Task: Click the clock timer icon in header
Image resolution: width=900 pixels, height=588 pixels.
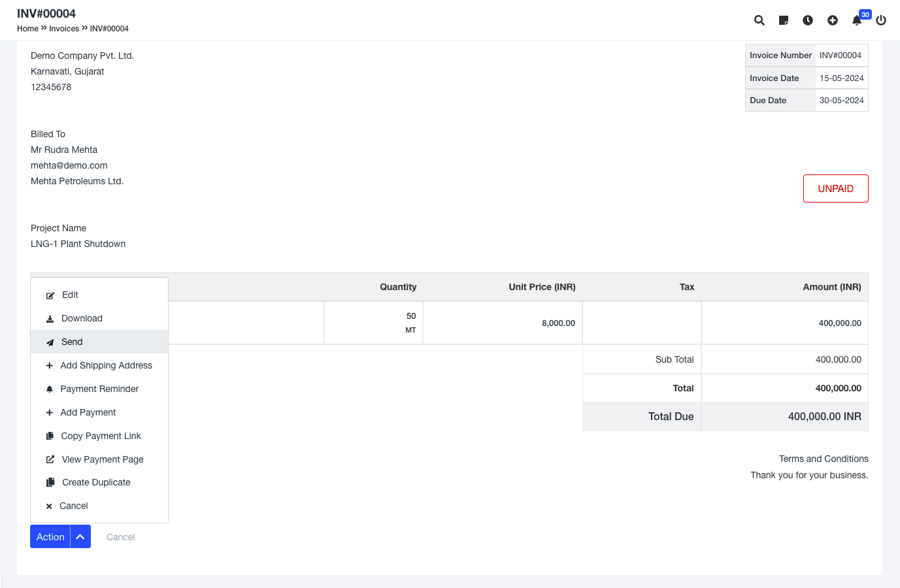Action: [808, 20]
